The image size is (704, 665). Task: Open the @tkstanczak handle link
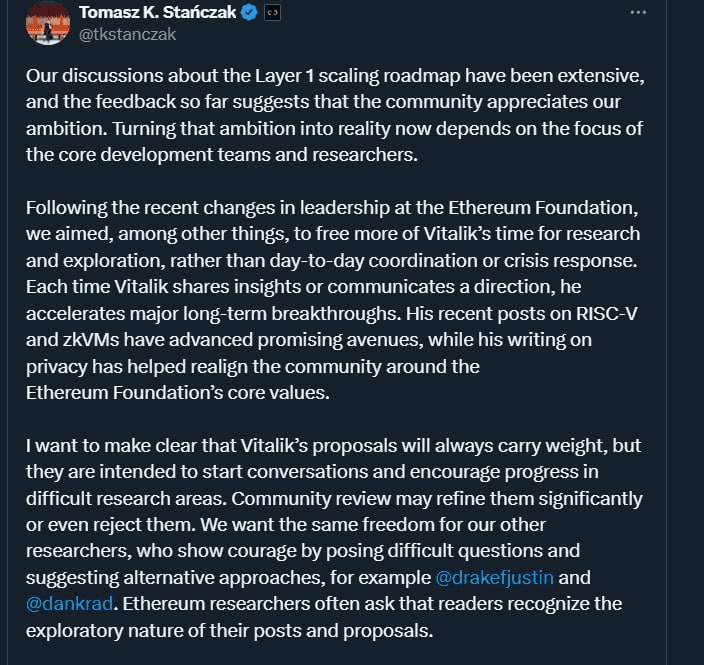pyautogui.click(x=128, y=35)
